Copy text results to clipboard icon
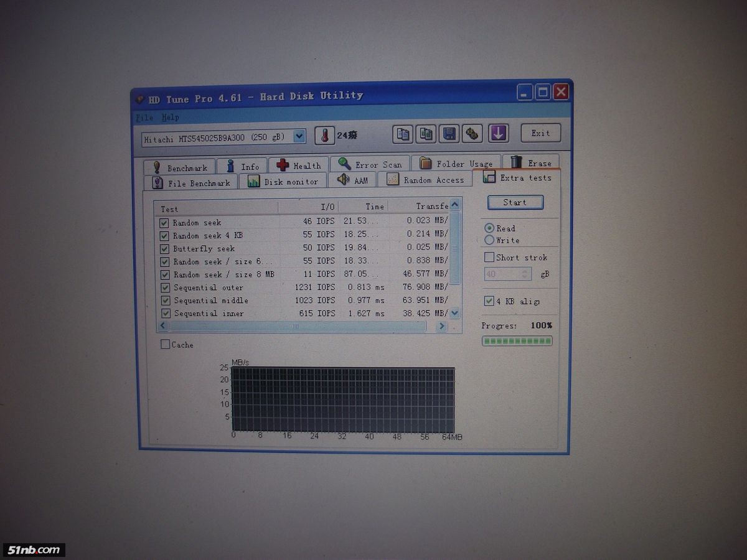 403,134
